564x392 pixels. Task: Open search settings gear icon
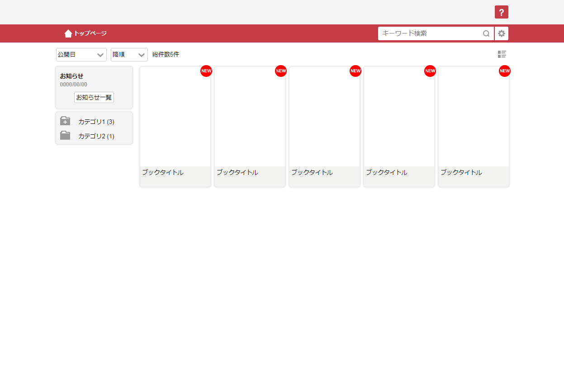(x=502, y=33)
